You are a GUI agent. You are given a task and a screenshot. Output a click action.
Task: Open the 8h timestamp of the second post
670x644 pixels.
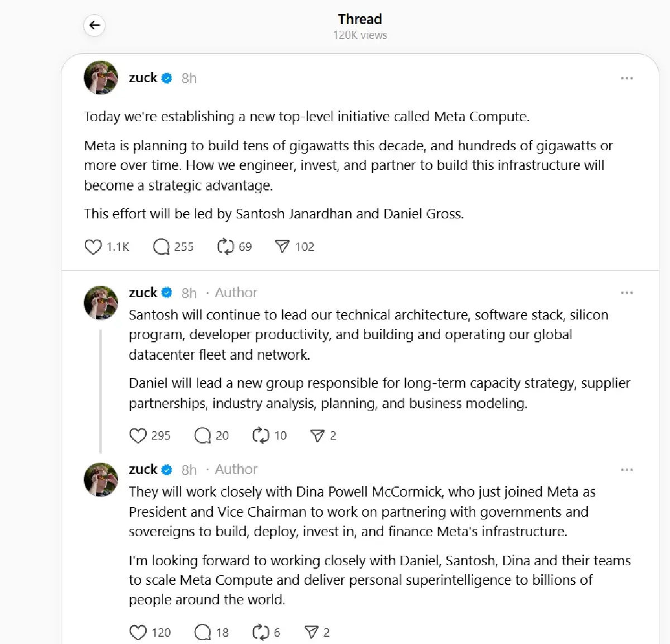(x=189, y=293)
